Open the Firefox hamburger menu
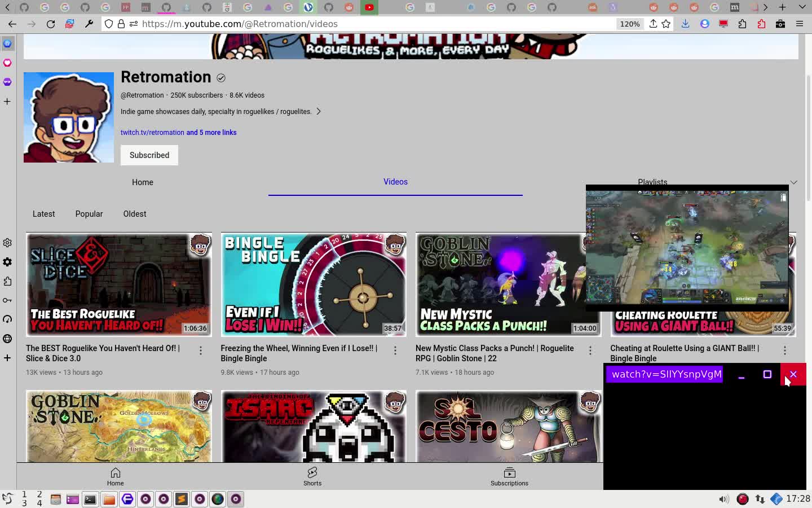This screenshot has height=508, width=812. (x=800, y=24)
